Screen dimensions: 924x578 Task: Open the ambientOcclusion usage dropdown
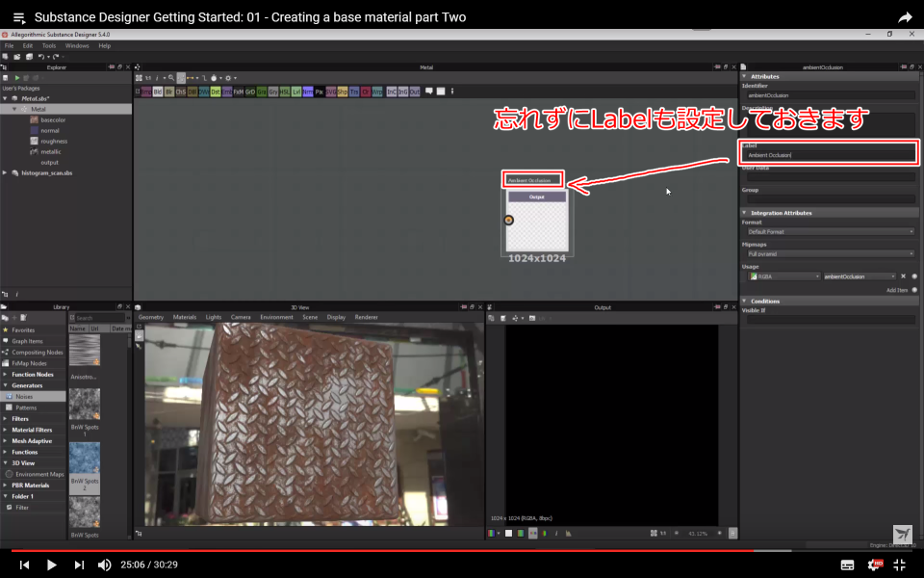tap(860, 276)
